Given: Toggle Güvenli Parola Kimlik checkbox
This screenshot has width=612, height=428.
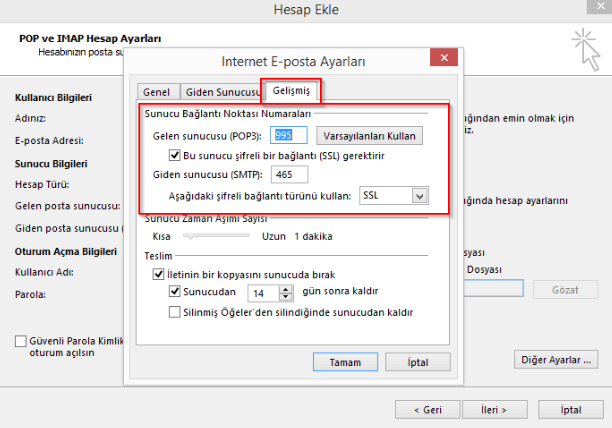Looking at the screenshot, I should point(21,341).
